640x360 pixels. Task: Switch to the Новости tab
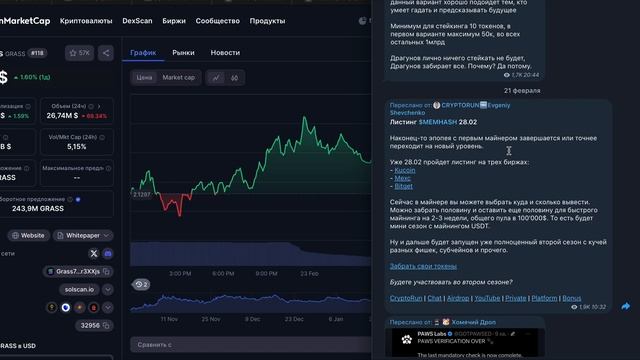coord(225,53)
